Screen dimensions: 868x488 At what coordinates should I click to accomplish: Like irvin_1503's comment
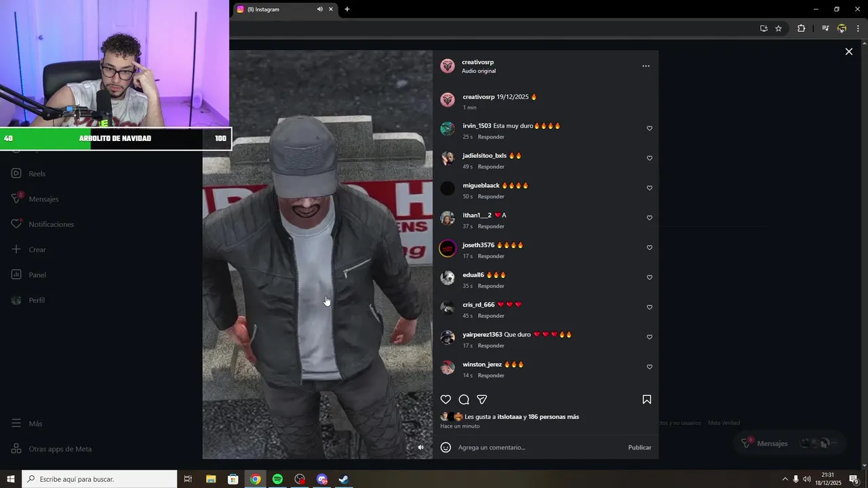649,129
